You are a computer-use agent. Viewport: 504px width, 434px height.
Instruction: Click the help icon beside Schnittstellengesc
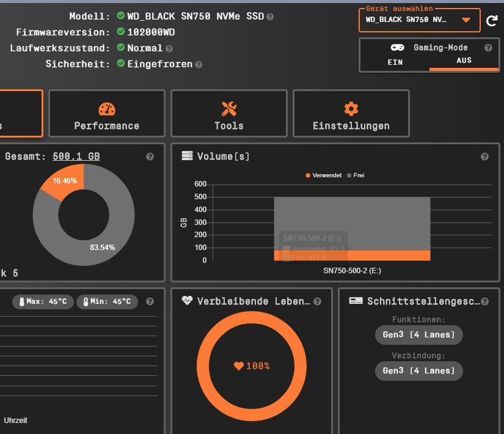tap(484, 301)
